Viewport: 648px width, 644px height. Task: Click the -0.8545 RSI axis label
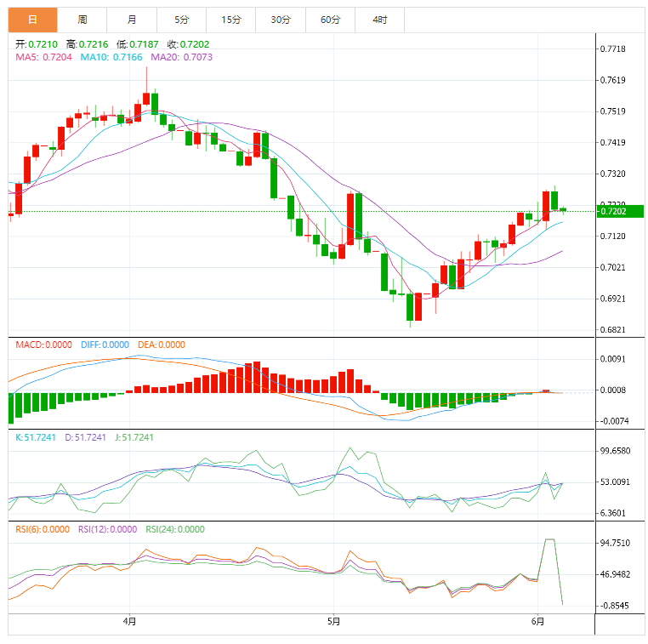pos(614,606)
